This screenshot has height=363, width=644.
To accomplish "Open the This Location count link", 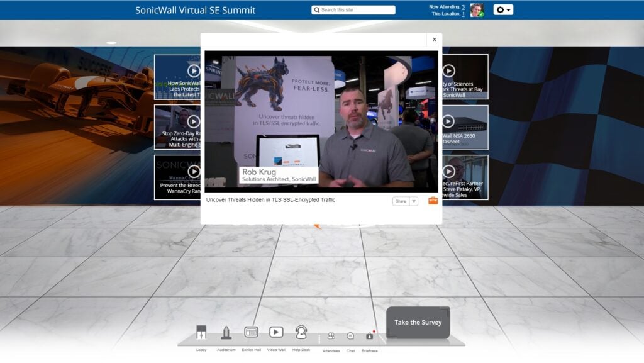I will pos(464,14).
